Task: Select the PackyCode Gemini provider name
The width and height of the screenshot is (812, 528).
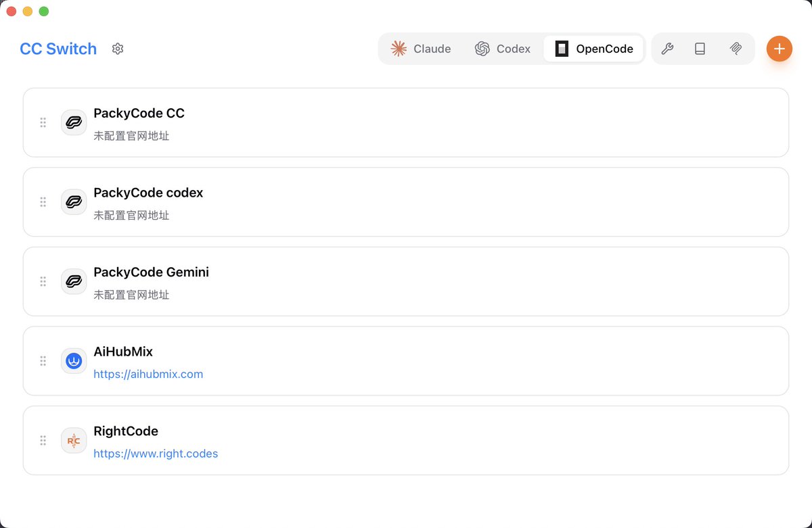Action: pos(151,272)
